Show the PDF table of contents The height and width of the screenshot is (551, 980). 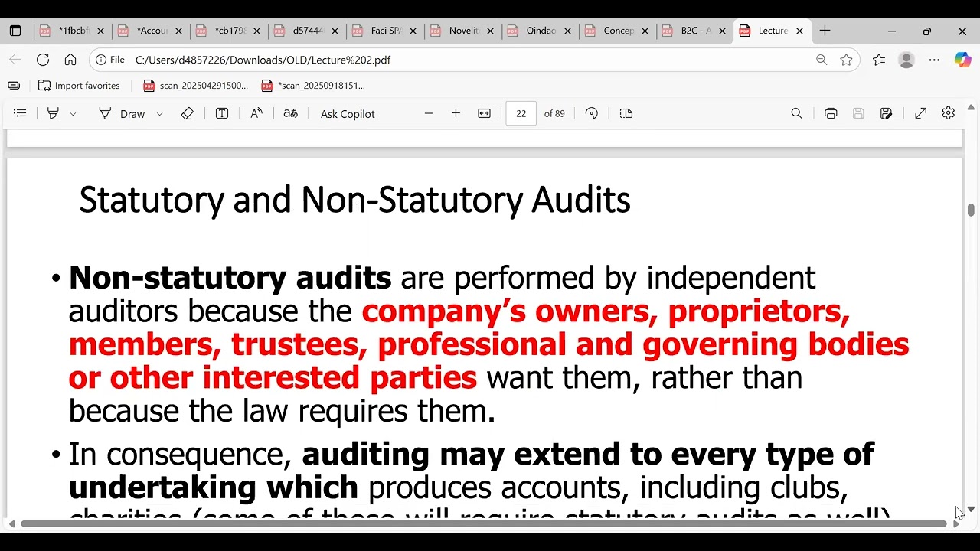click(21, 113)
